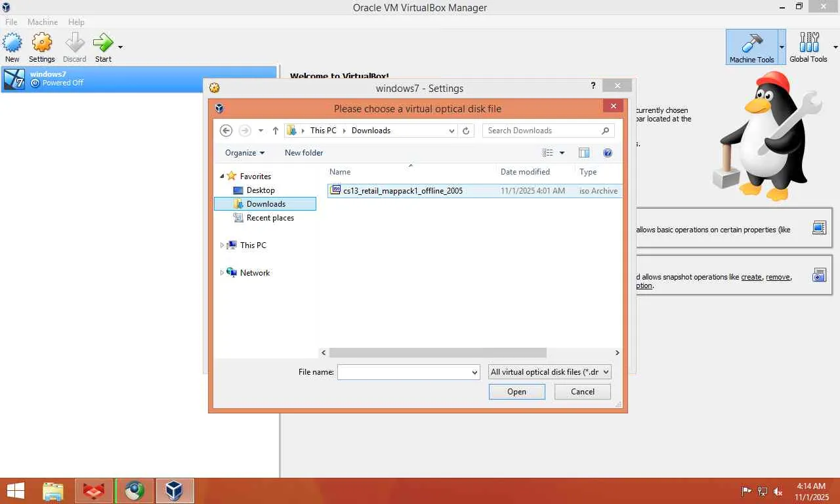Open the red fox app on taskbar

tap(94, 491)
